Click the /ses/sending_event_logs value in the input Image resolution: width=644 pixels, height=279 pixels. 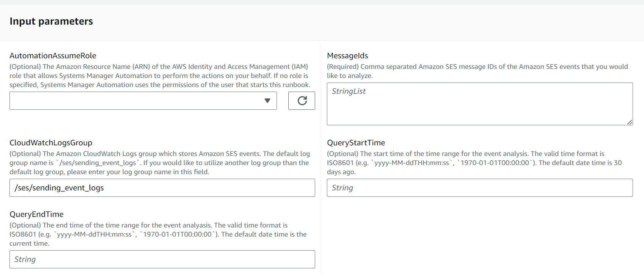pyautogui.click(x=59, y=188)
